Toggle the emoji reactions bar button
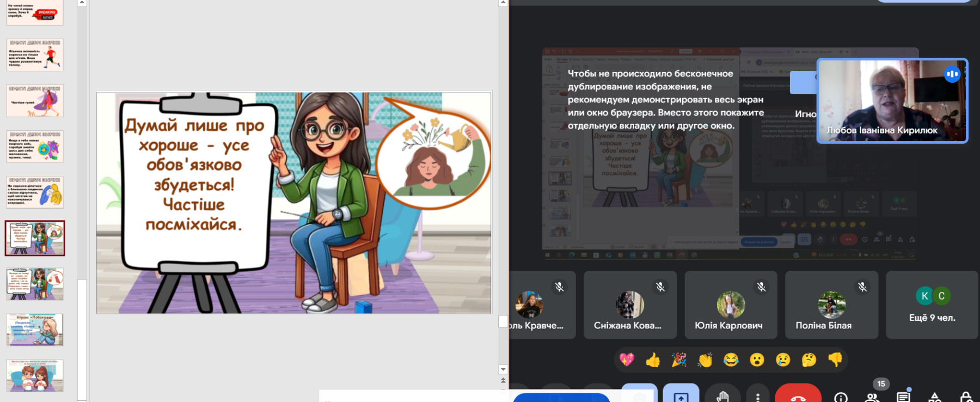Screen dimensions: 980x402 [x=640, y=395]
